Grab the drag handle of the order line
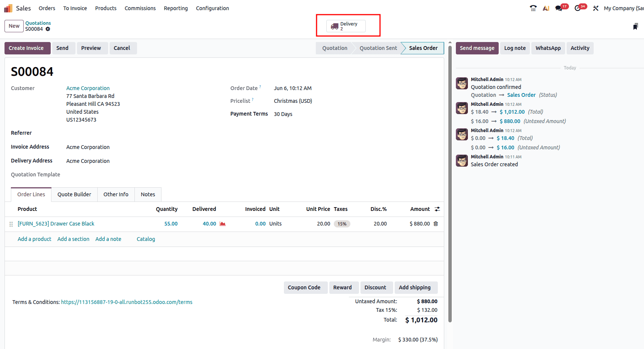The height and width of the screenshot is (349, 644). [11, 224]
